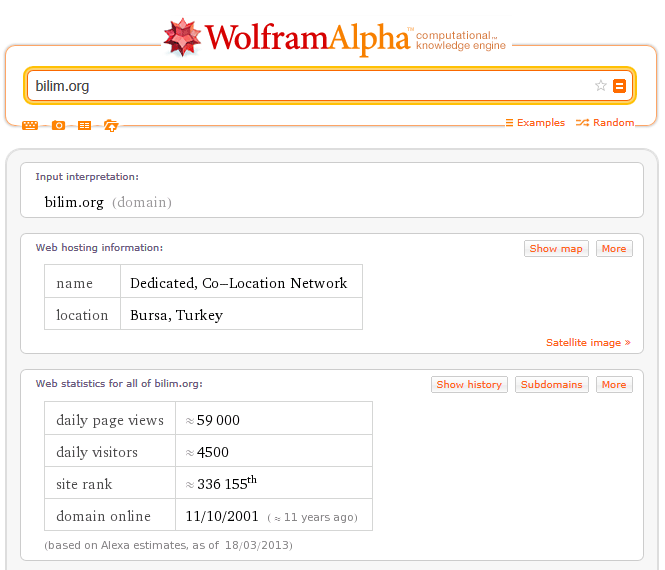Viewport: 665px width, 570px height.
Task: Click the 'location' row label
Action: click(82, 315)
